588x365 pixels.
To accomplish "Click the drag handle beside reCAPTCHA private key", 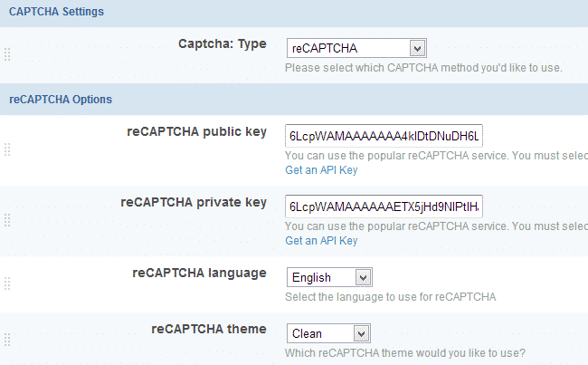I will 7,220.
